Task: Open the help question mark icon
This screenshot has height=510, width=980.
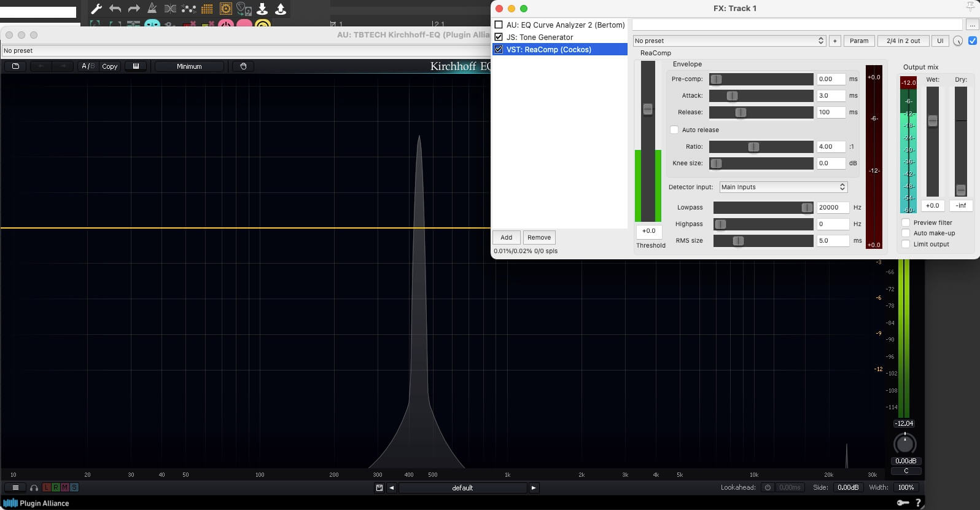Action: coord(918,503)
